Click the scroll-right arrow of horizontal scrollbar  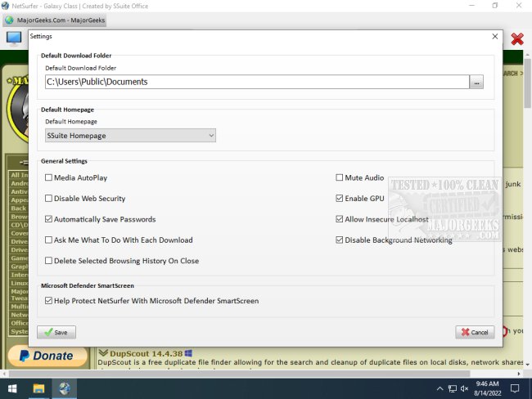click(519, 374)
